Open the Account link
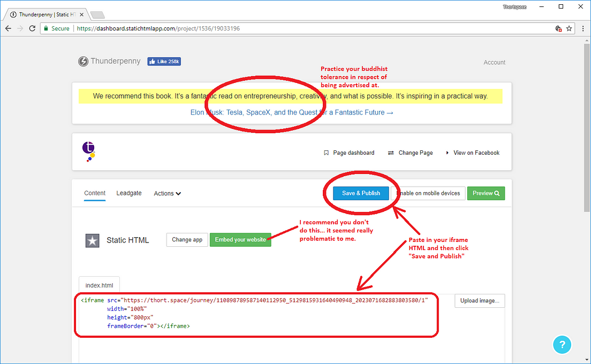The width and height of the screenshot is (591, 364). coord(494,62)
